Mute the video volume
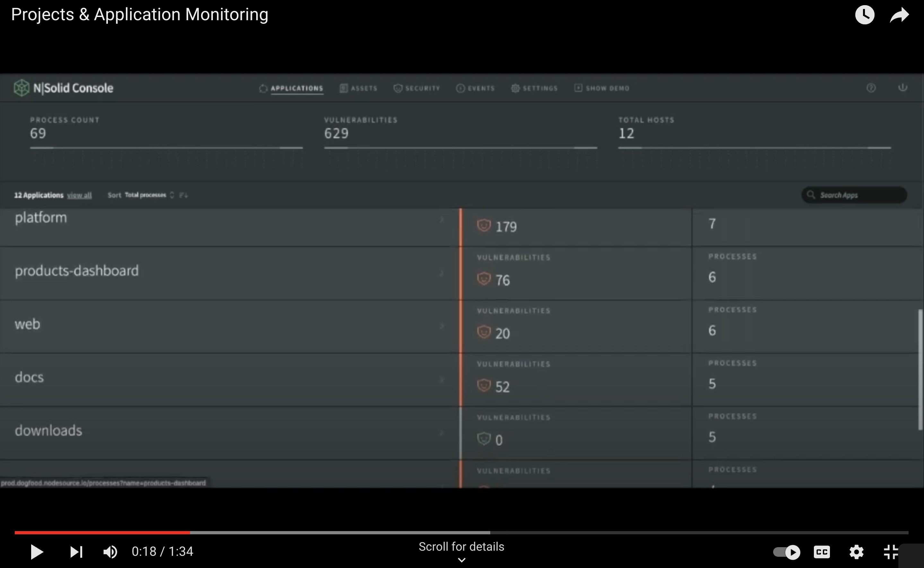The width and height of the screenshot is (924, 568). pyautogui.click(x=110, y=551)
